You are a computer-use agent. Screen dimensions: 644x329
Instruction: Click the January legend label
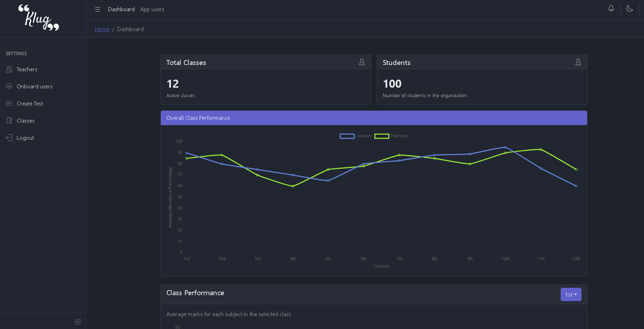click(x=364, y=136)
